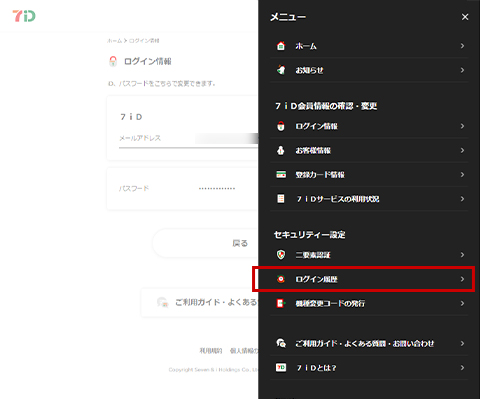Click the masked パスワード value
Image resolution: width=480 pixels, height=399 pixels.
click(x=217, y=188)
